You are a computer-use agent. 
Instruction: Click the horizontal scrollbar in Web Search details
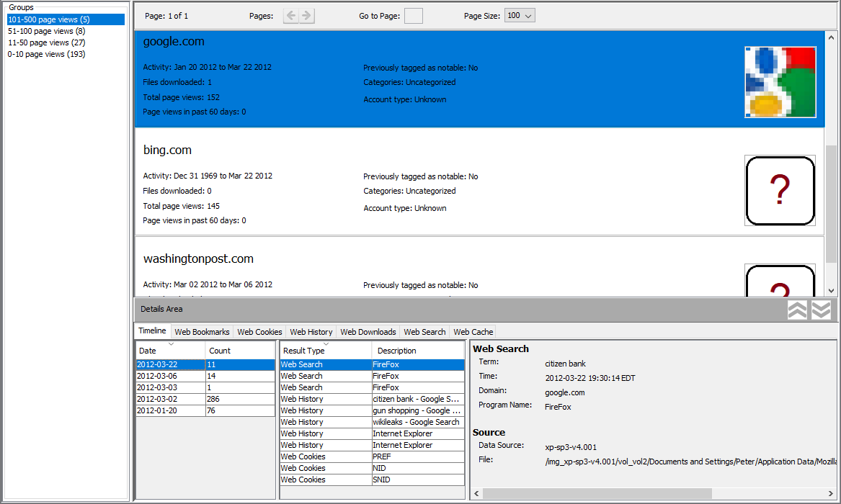click(597, 493)
